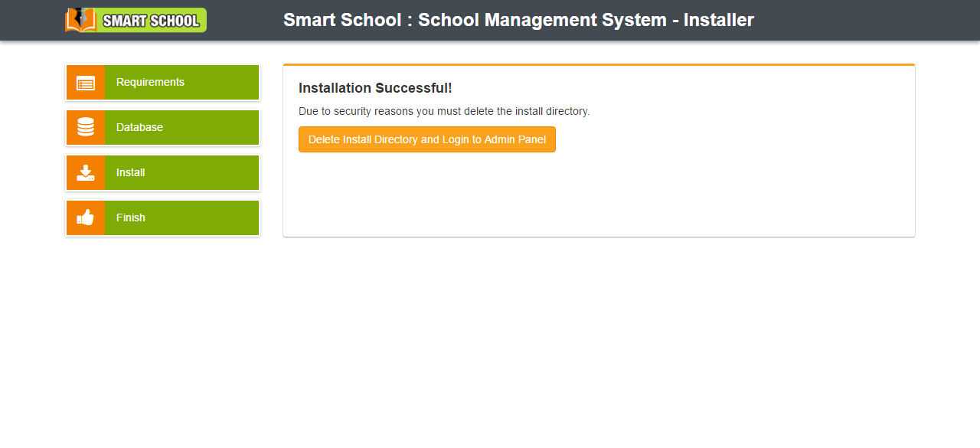Go to the Database step
This screenshot has height=448, width=980.
coord(139,127)
